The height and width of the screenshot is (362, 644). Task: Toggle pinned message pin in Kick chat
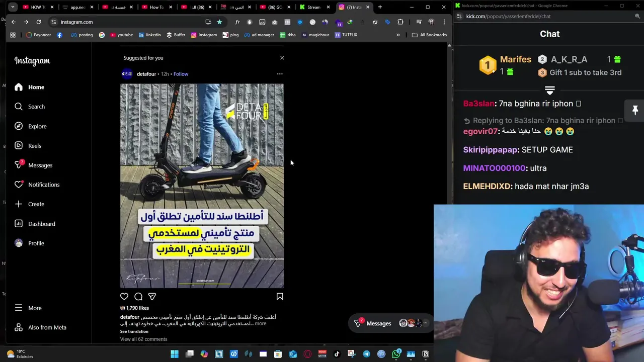click(635, 110)
